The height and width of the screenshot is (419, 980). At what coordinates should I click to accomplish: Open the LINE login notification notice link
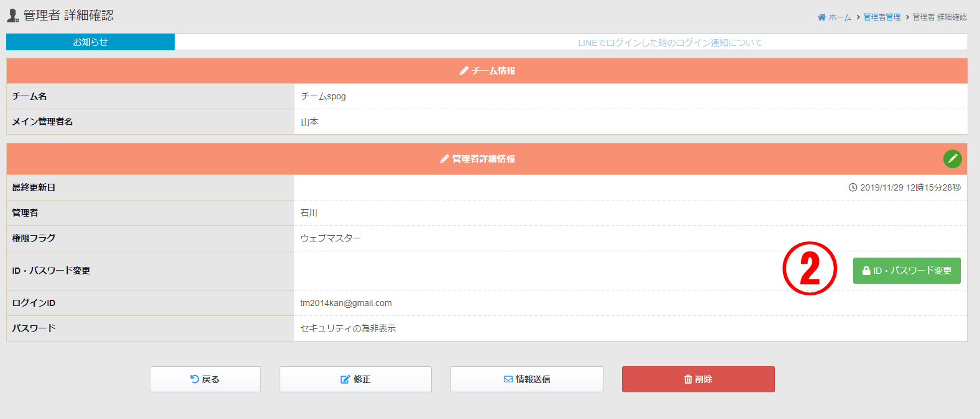pyautogui.click(x=670, y=43)
